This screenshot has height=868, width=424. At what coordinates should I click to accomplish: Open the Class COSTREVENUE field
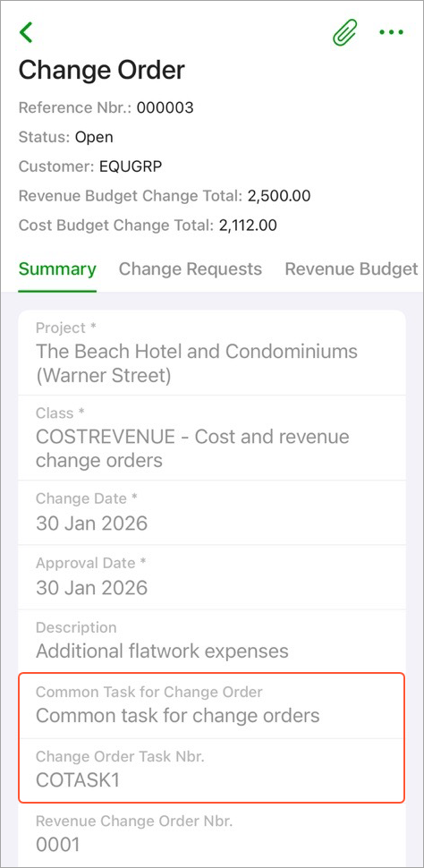point(212,438)
